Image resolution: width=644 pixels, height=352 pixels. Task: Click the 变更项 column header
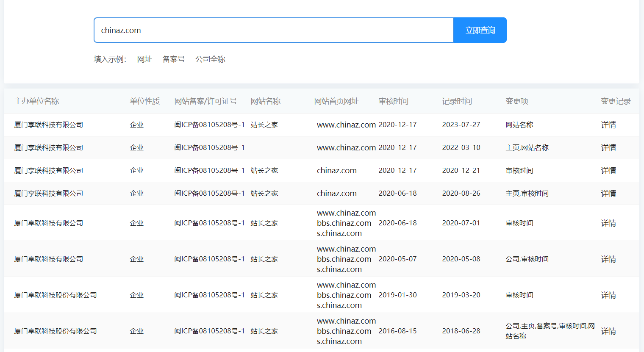pyautogui.click(x=517, y=101)
